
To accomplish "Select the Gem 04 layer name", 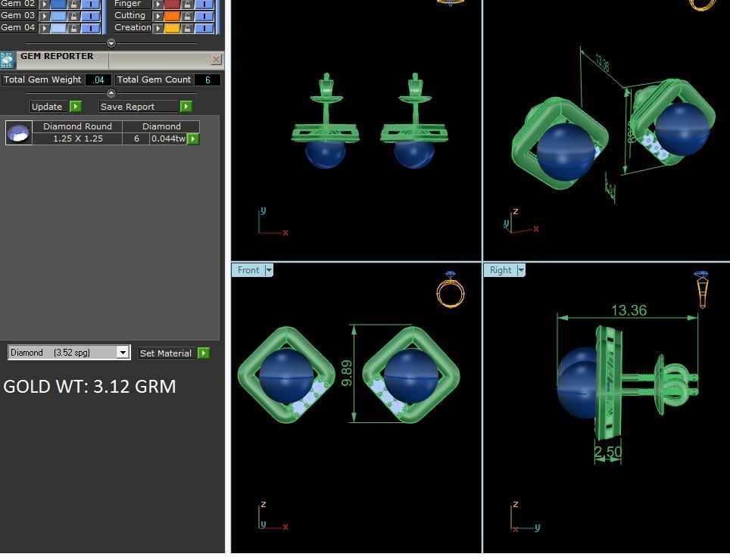I will (x=17, y=27).
